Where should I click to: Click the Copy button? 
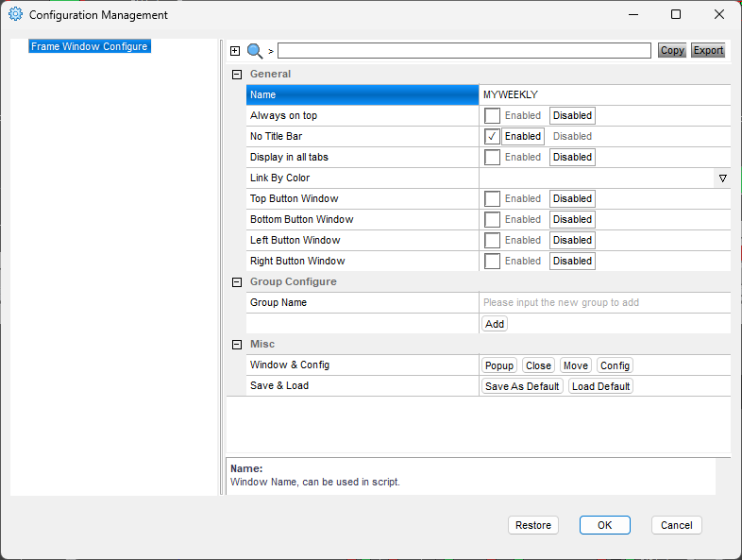(x=672, y=50)
